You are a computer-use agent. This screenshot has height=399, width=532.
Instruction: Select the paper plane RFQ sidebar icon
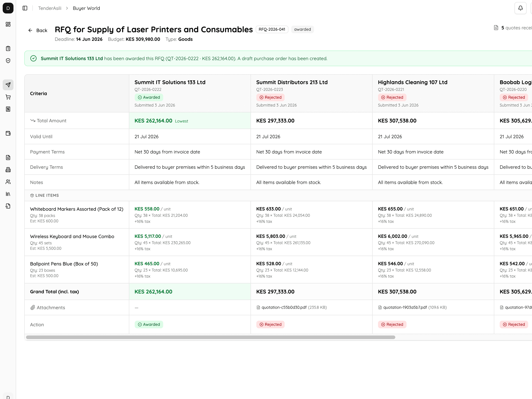coord(8,85)
